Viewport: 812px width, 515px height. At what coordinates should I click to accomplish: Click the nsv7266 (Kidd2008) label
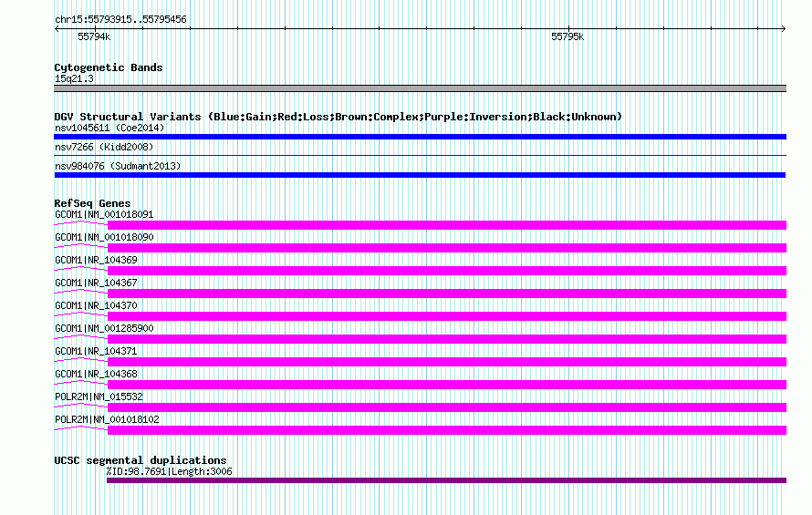[104, 147]
